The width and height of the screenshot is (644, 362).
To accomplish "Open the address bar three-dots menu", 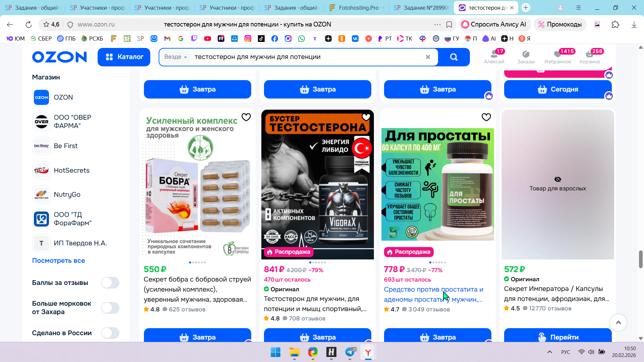I will (437, 24).
